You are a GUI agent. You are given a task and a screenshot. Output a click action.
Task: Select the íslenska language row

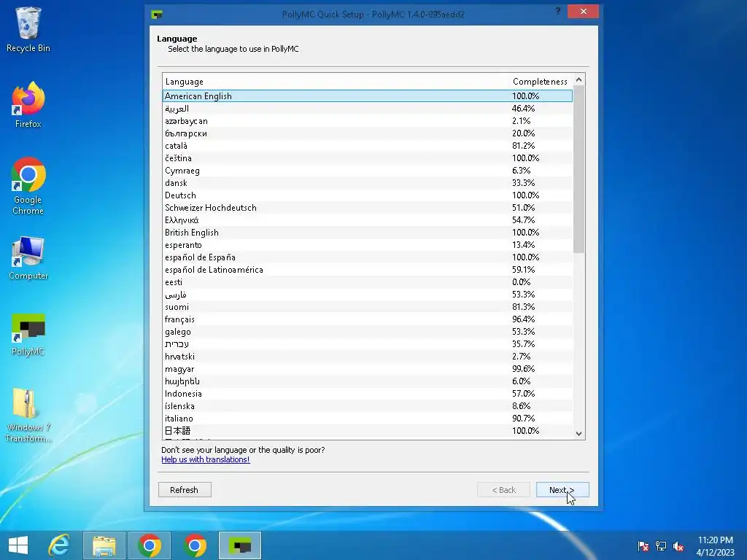368,405
